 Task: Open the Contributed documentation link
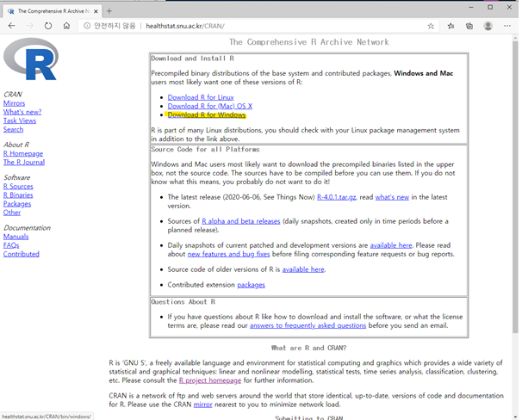(x=22, y=254)
